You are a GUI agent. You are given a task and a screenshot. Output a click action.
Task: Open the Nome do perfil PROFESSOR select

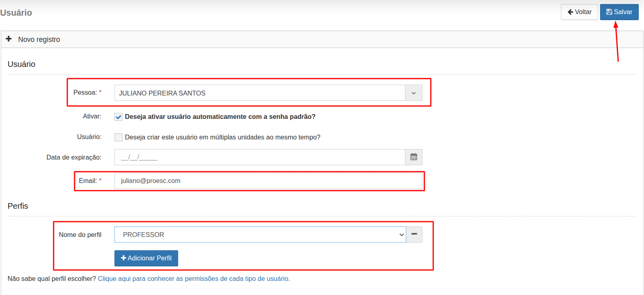tap(260, 235)
